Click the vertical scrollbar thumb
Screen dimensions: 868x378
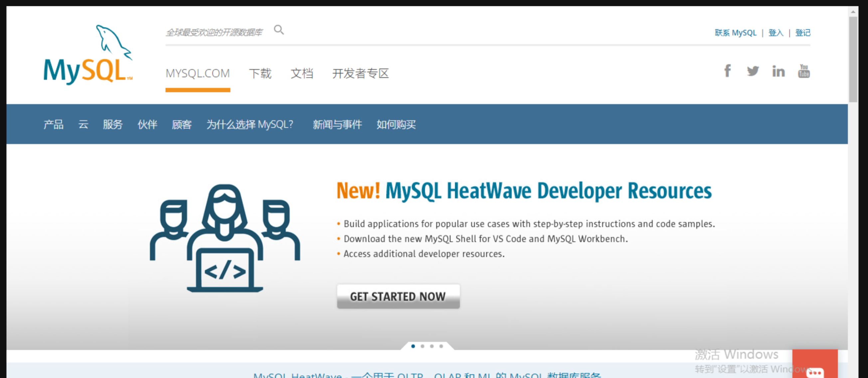(853, 59)
